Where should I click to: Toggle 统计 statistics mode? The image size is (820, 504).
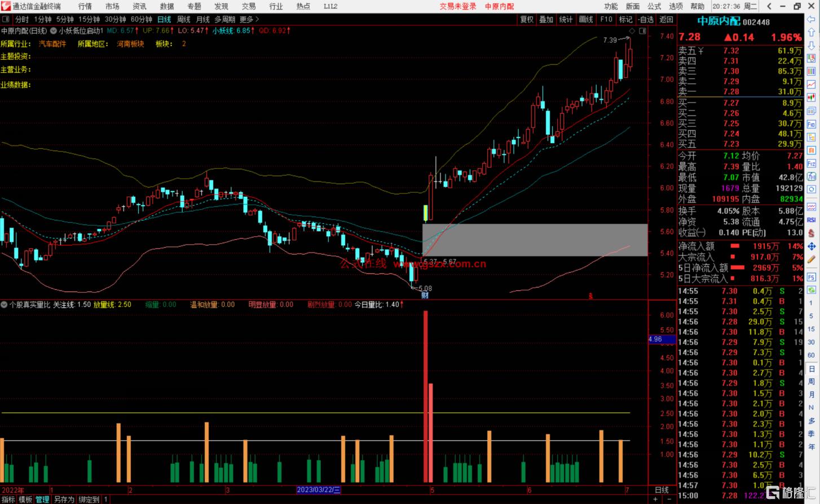tap(566, 19)
